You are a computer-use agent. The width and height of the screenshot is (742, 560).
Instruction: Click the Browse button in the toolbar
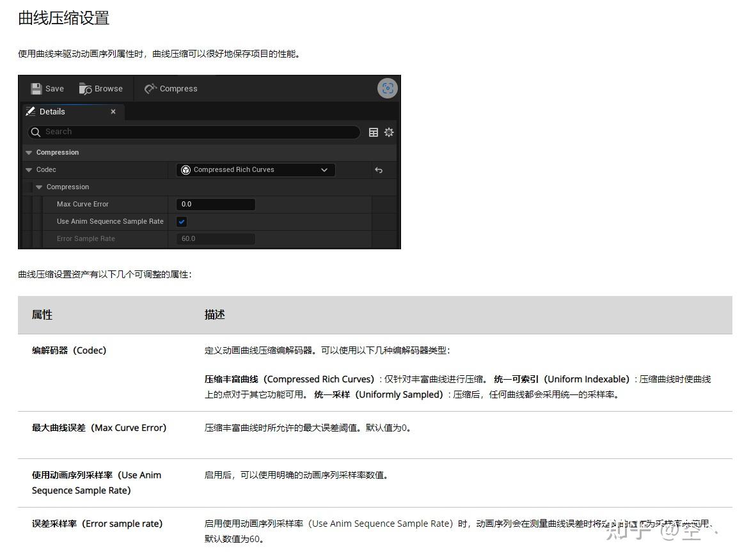click(100, 88)
